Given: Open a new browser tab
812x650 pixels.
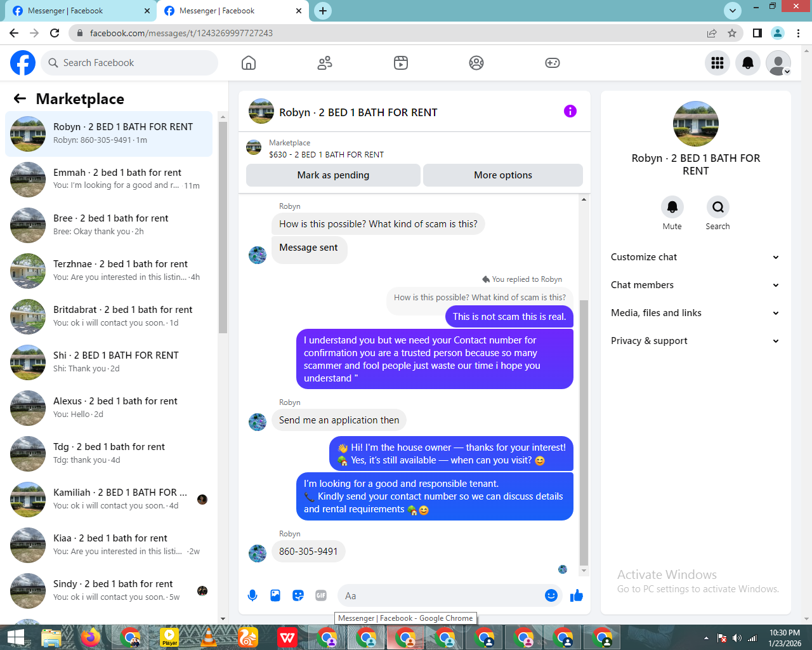Looking at the screenshot, I should pos(323,11).
